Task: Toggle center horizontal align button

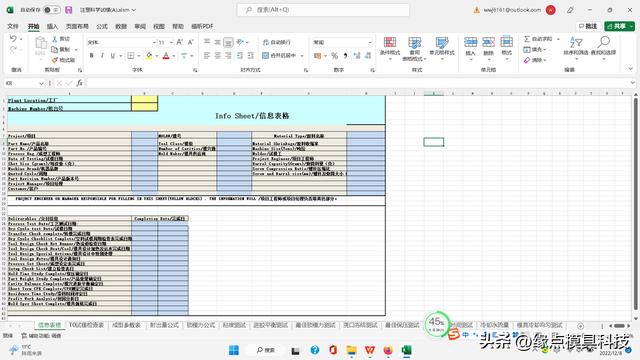Action: (x=218, y=56)
